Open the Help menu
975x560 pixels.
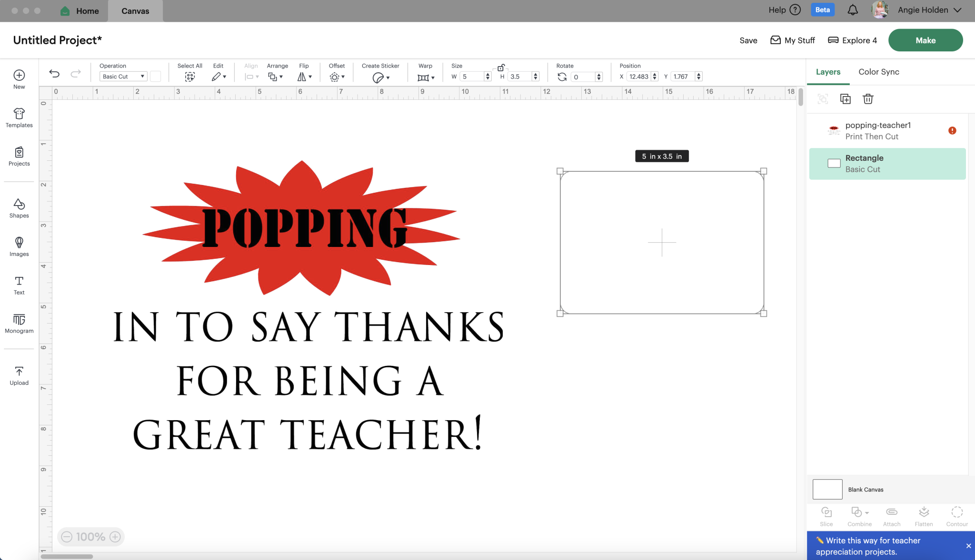(x=785, y=10)
